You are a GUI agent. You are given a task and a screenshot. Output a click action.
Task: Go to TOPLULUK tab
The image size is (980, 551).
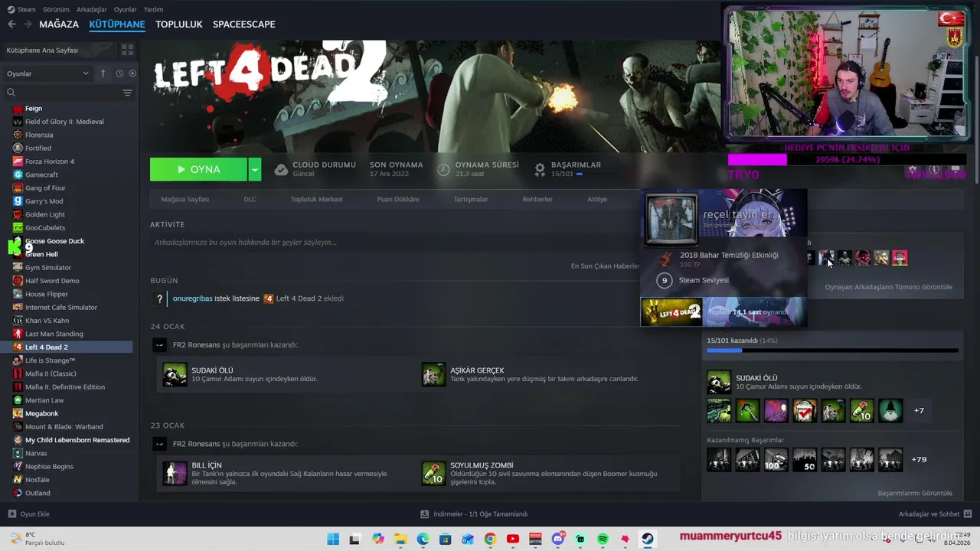point(179,24)
